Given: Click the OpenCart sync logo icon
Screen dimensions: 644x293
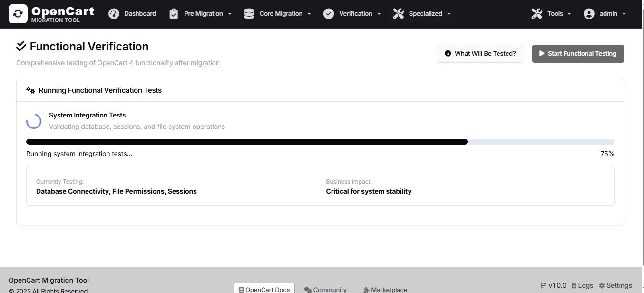Looking at the screenshot, I should point(18,14).
